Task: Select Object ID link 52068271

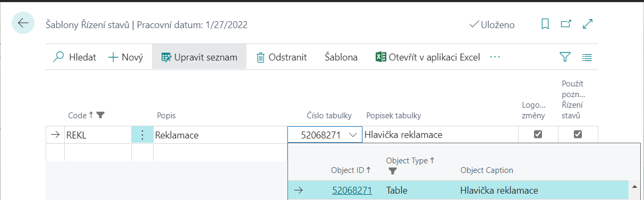Action: coord(352,190)
